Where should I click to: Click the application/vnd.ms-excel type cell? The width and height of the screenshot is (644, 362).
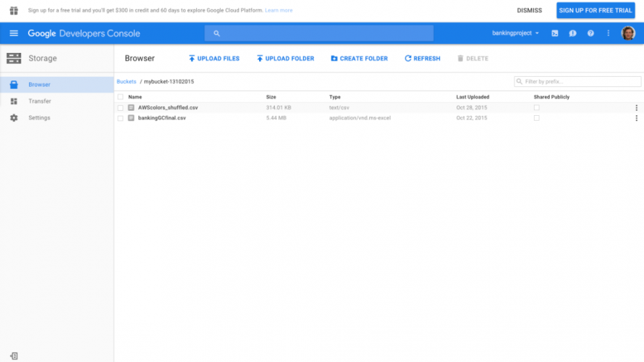[360, 118]
